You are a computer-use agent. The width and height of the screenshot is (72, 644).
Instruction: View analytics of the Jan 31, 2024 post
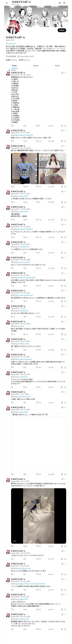pyautogui.click(x=49, y=141)
